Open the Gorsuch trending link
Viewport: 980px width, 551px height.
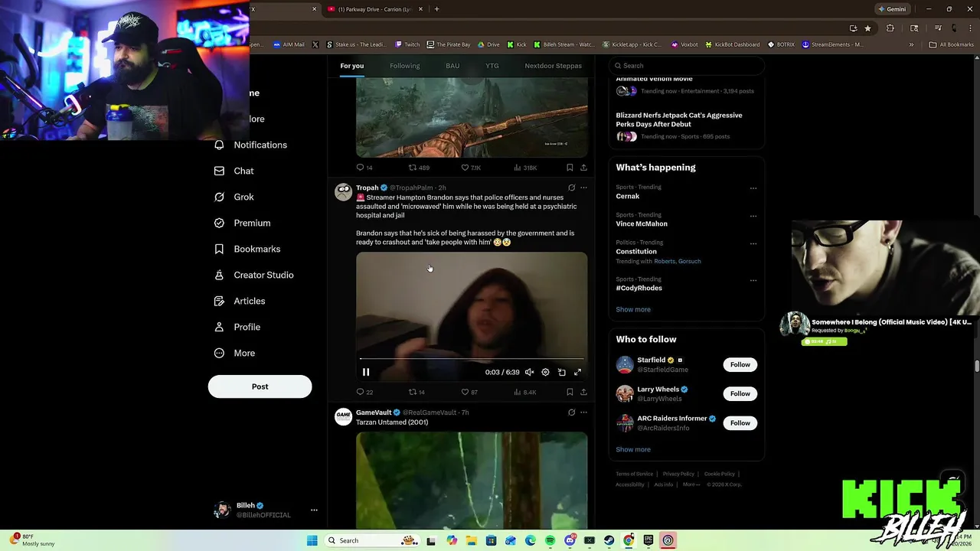(689, 261)
